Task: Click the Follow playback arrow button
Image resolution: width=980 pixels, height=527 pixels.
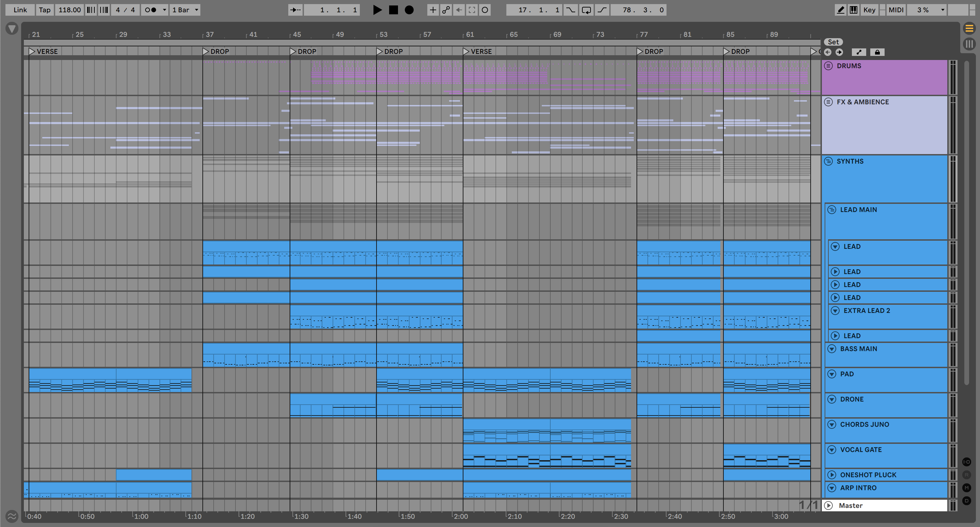Action: point(295,10)
